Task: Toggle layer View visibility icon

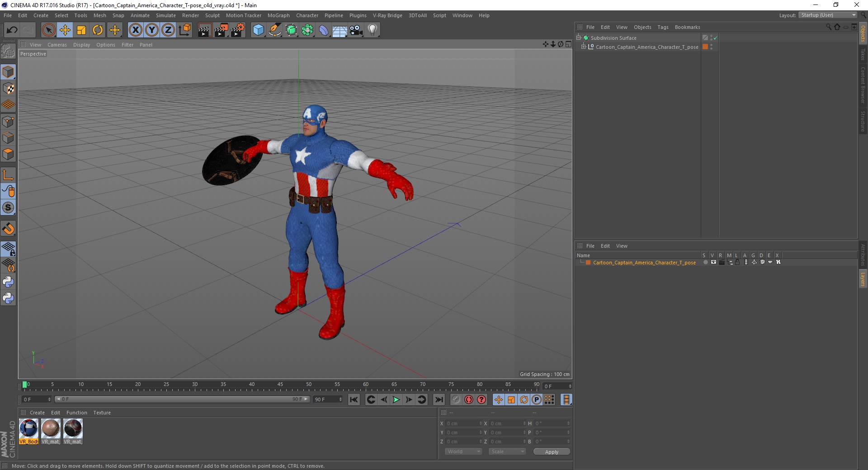Action: tap(713, 263)
